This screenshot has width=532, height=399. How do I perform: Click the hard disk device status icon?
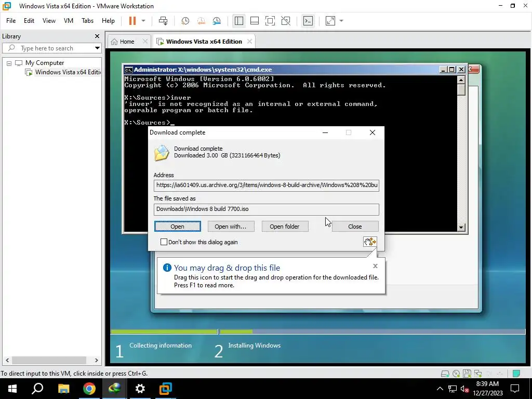[445, 374]
